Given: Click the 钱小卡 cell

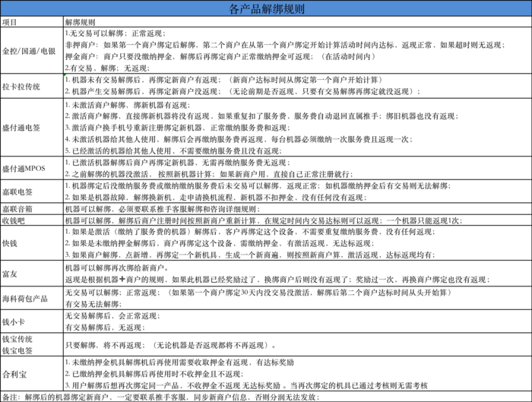Looking at the screenshot, I should click(x=32, y=321).
